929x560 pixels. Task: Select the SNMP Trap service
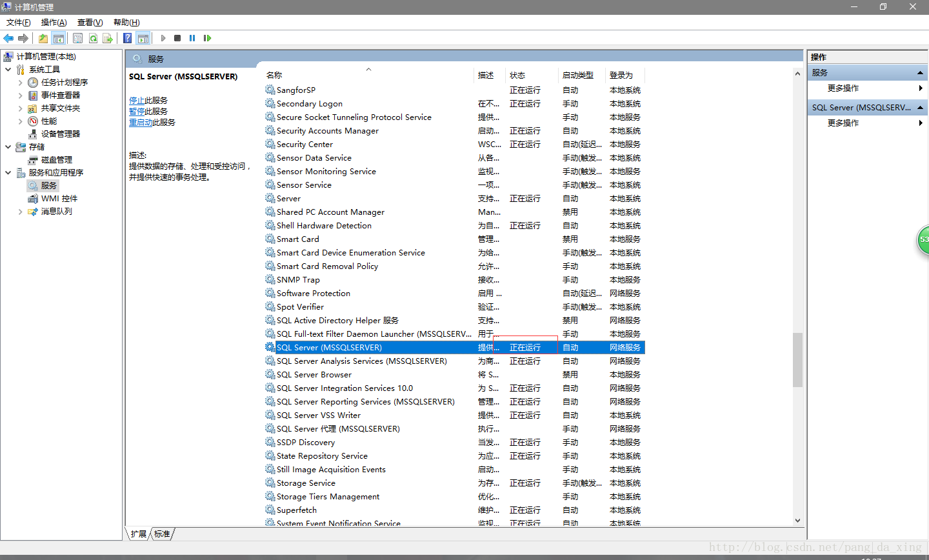pyautogui.click(x=454, y=280)
